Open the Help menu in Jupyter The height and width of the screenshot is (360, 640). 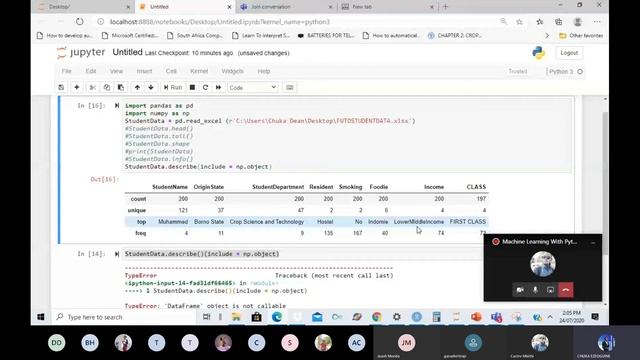coord(264,71)
